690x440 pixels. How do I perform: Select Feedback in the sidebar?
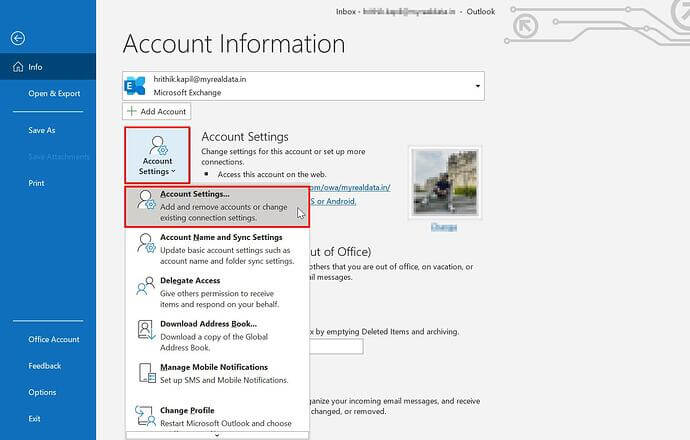(x=45, y=366)
